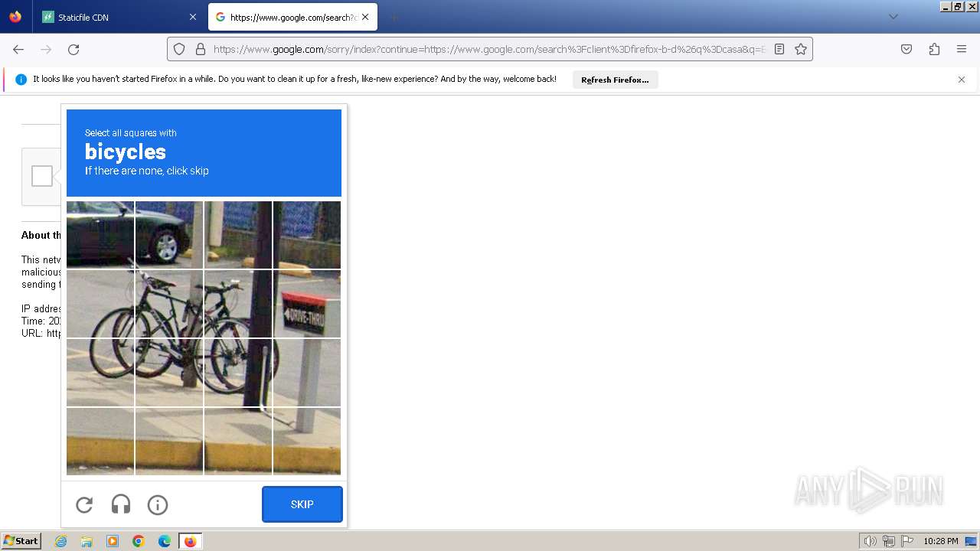Open the Windows Start menu
This screenshot has width=980, height=551.
click(21, 541)
